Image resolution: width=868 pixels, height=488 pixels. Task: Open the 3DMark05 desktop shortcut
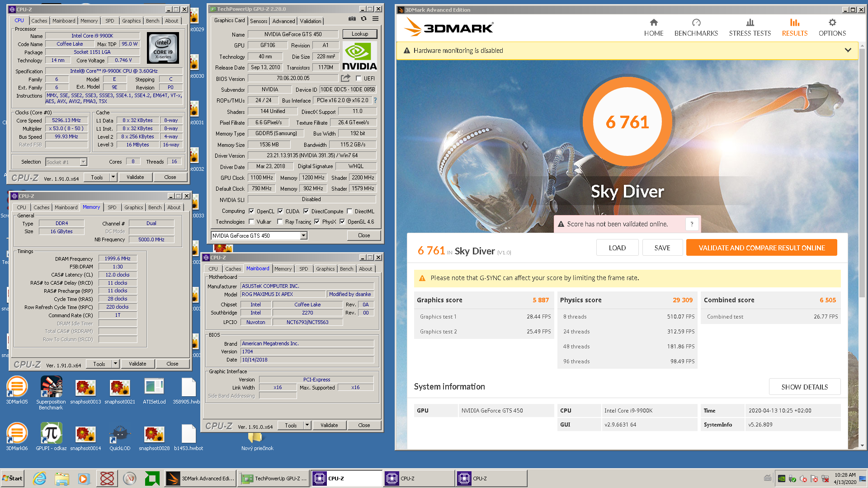(17, 390)
